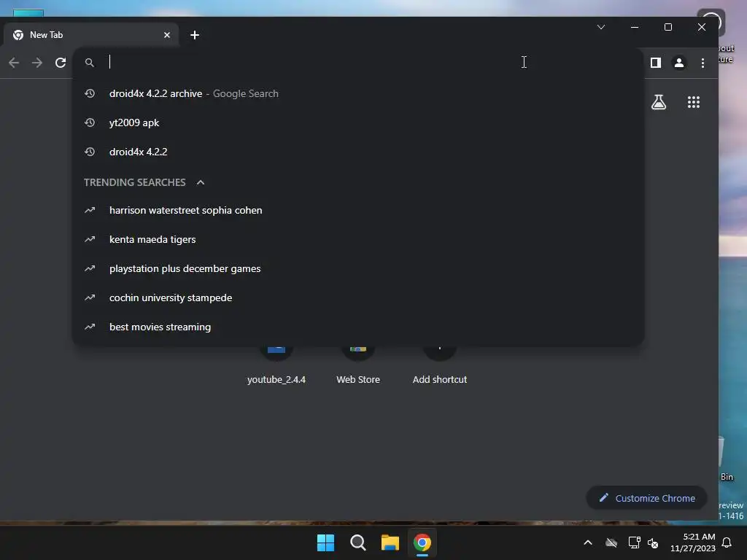Open the Windows Start menu
The height and width of the screenshot is (560, 747).
[x=326, y=542]
